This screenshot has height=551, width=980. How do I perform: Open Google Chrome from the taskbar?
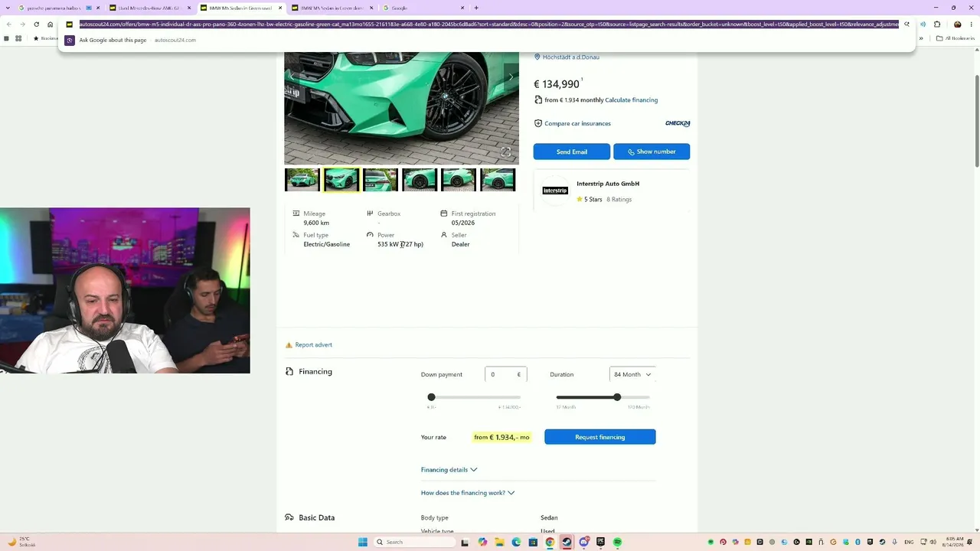(550, 542)
